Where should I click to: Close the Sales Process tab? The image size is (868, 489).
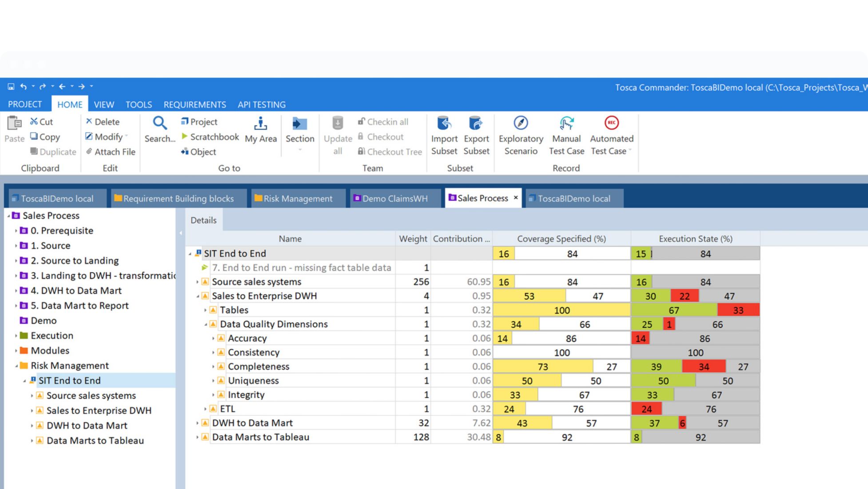point(516,198)
